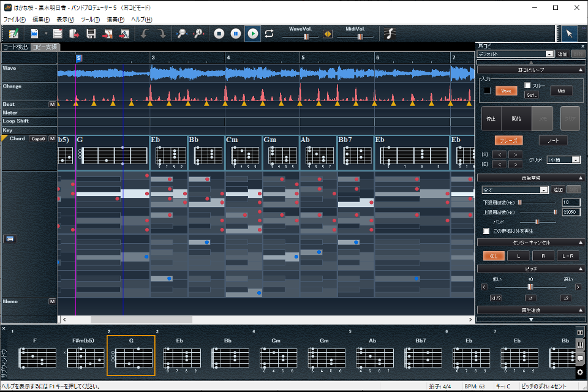Click the zoom out magnifier icon

click(182, 34)
